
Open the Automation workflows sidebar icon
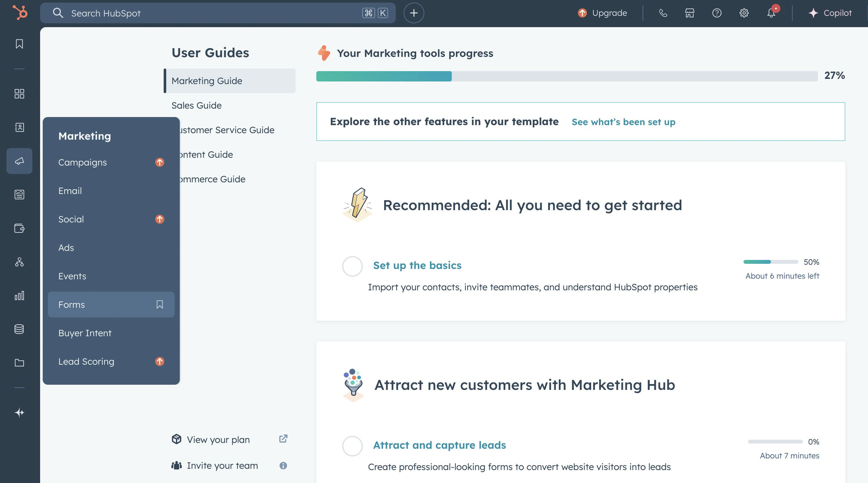(19, 262)
